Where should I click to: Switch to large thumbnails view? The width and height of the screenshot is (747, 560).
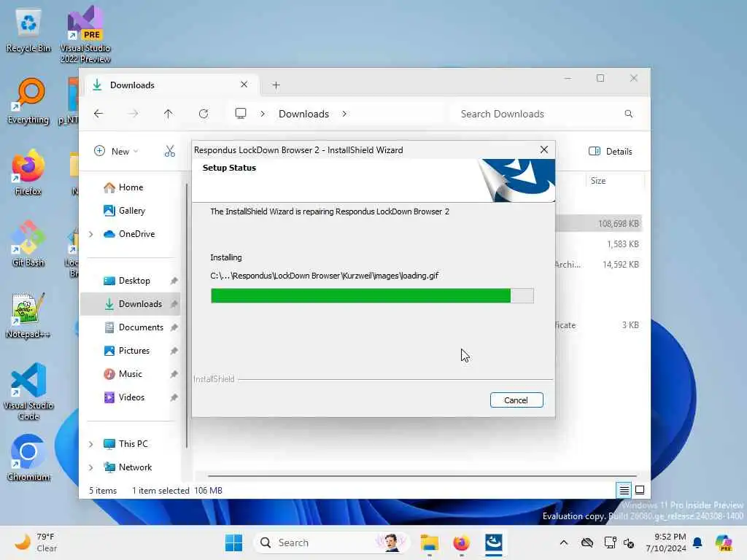click(x=640, y=489)
